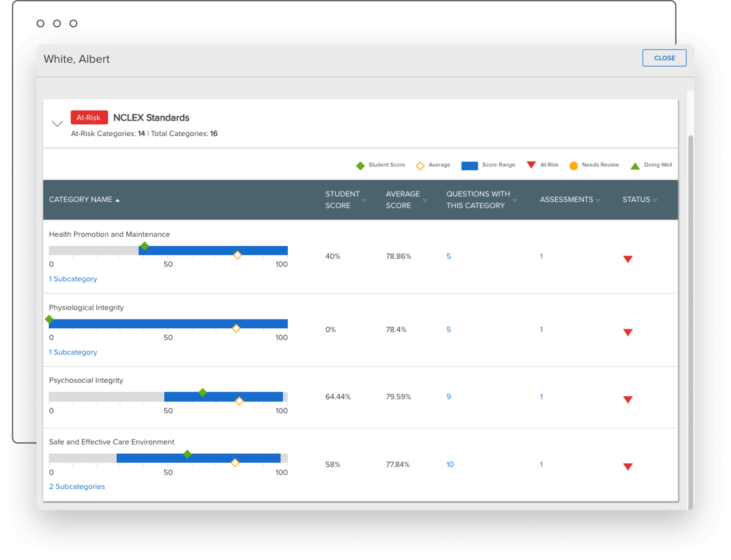Click 77.84% average score value

pos(398,464)
